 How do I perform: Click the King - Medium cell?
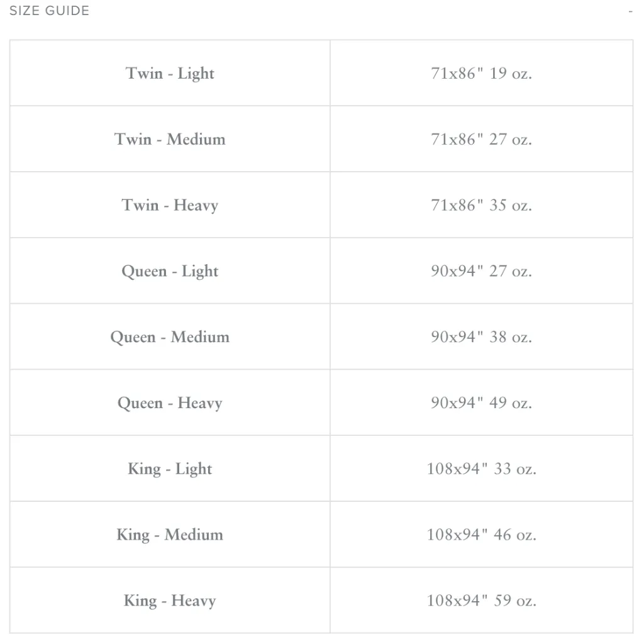(170, 535)
